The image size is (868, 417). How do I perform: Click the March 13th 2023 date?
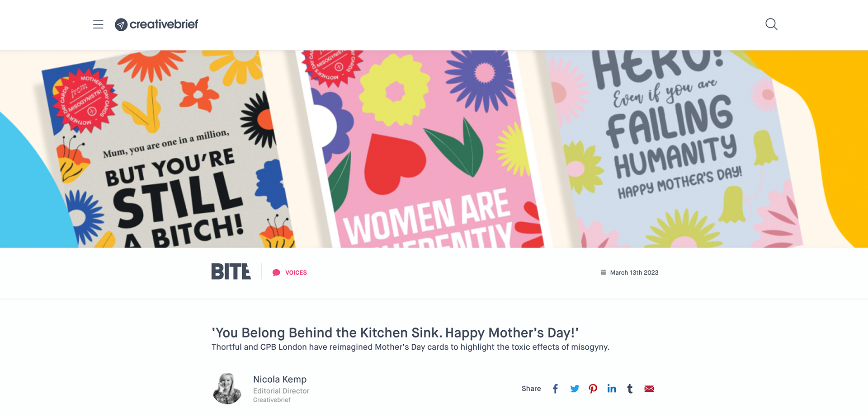pyautogui.click(x=634, y=272)
